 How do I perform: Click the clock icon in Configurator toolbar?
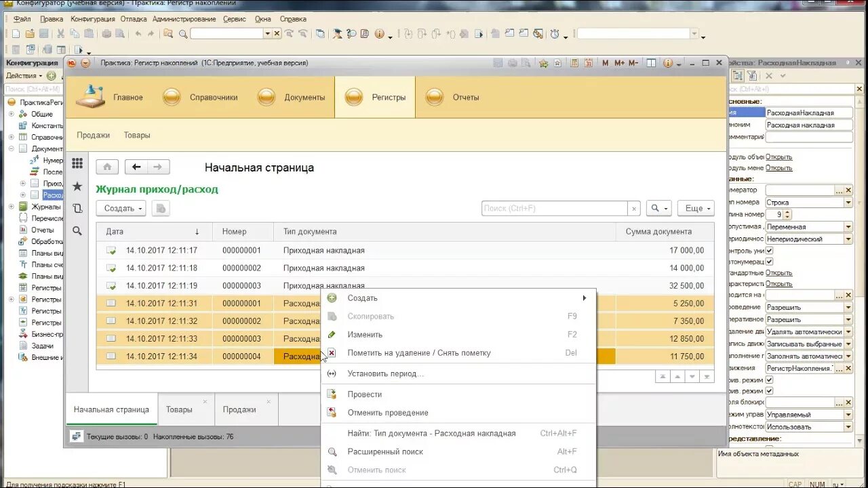click(555, 33)
